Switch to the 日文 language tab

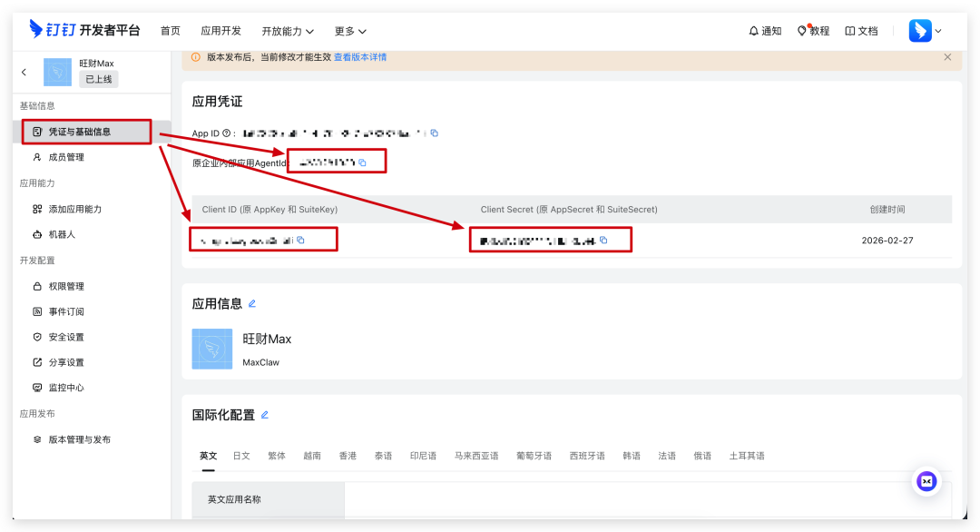pos(241,456)
